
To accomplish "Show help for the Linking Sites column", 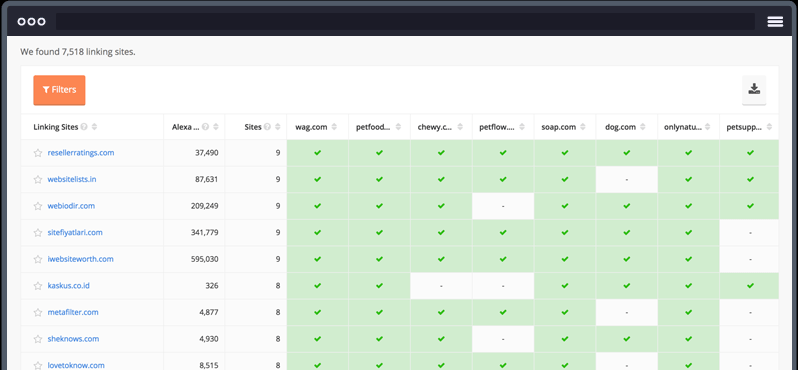I will (84, 127).
